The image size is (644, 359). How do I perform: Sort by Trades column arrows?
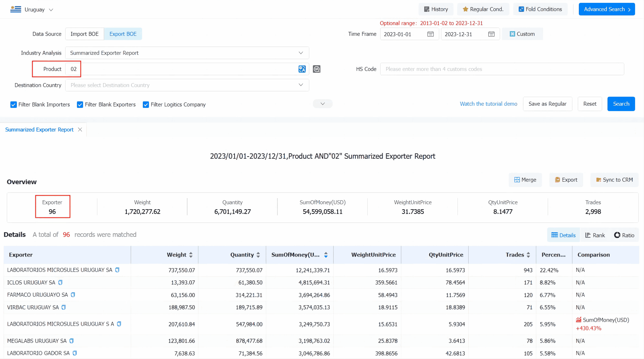[x=528, y=255]
